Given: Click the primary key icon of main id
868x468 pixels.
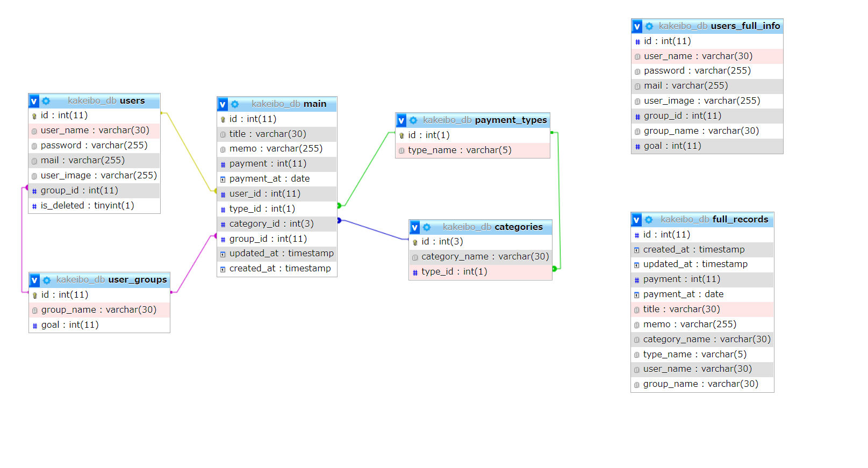Looking at the screenshot, I should pos(223,119).
